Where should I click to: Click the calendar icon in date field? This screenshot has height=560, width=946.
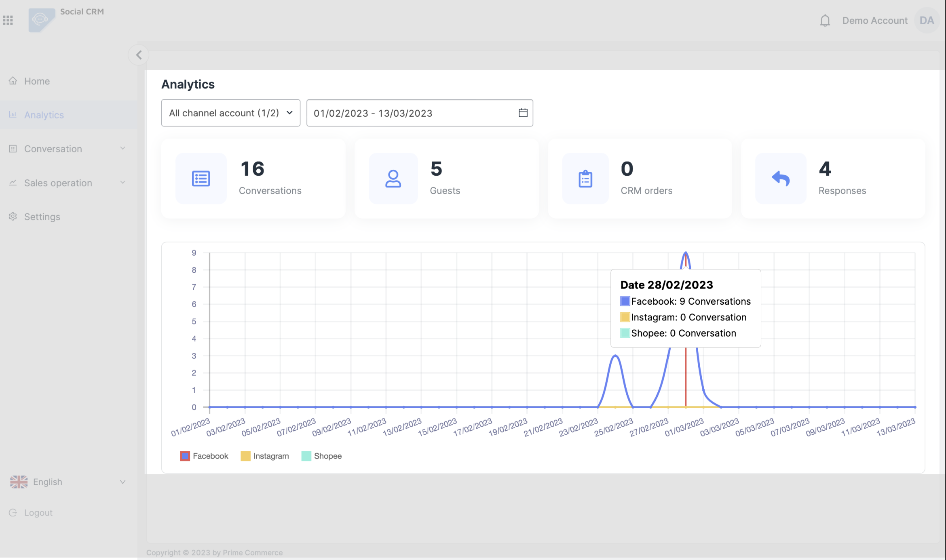(x=523, y=113)
